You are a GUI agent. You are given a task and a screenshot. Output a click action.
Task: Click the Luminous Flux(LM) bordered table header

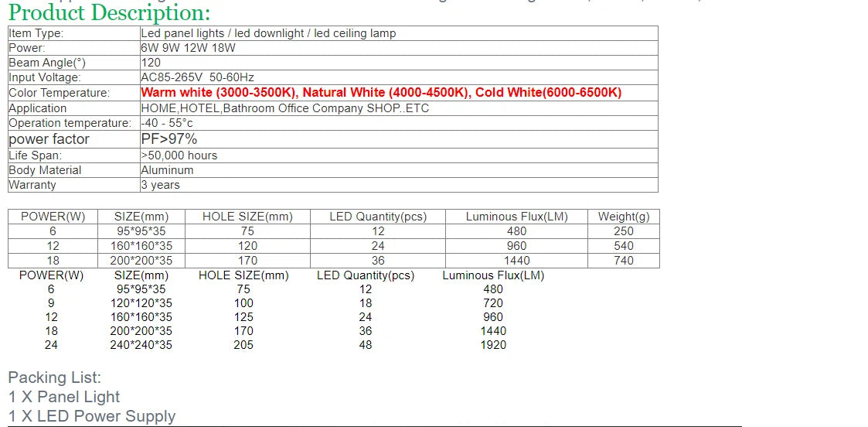click(516, 217)
